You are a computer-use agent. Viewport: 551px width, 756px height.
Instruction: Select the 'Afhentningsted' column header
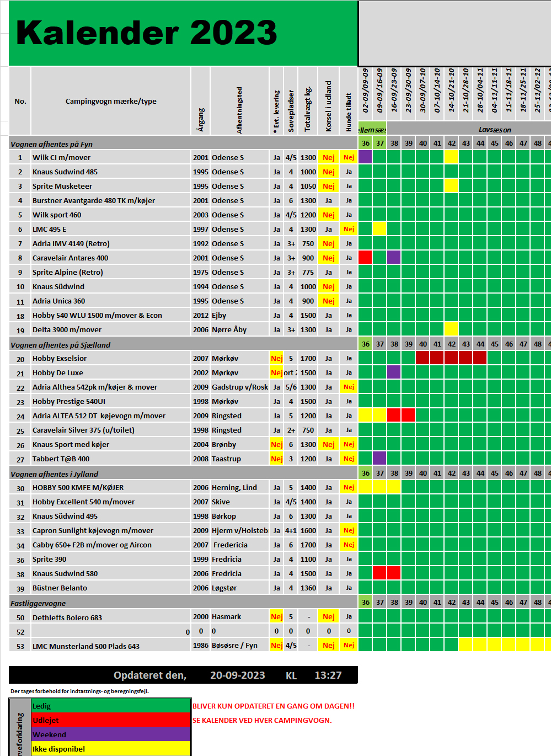[x=240, y=101]
